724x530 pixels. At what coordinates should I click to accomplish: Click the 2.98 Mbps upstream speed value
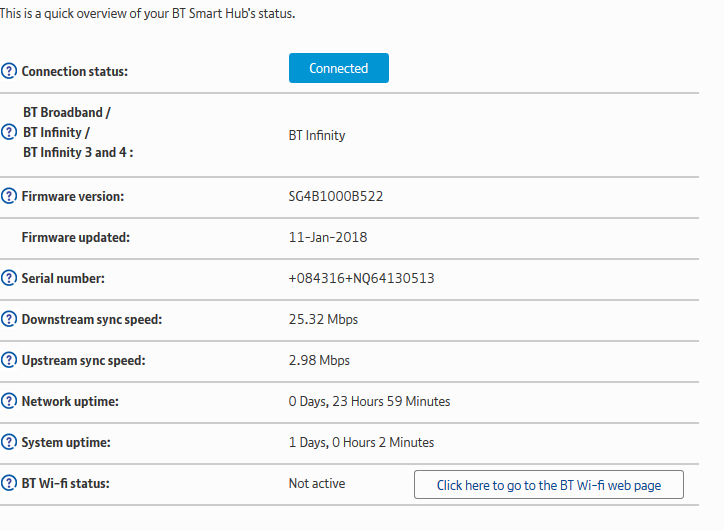319,360
